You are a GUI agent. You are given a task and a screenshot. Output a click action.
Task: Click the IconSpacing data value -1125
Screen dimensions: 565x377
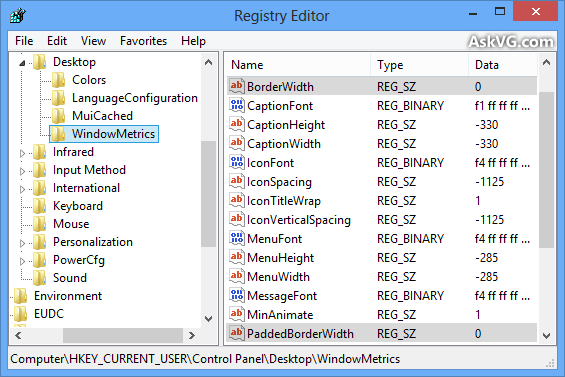tap(489, 182)
